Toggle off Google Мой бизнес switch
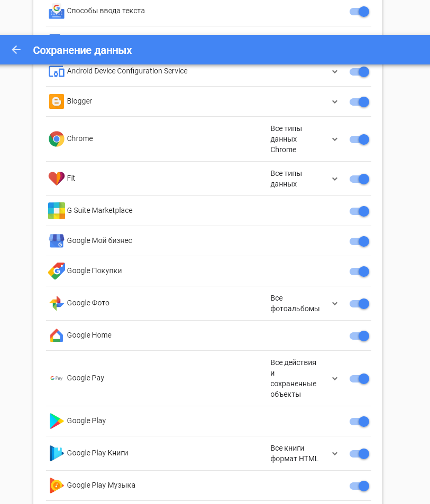Screen dimensions: 430x504 tap(359, 241)
